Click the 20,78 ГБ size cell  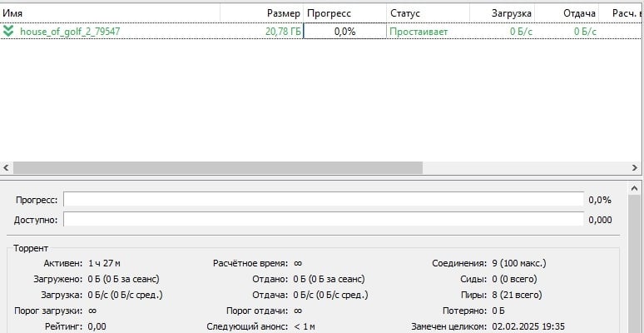coord(284,32)
